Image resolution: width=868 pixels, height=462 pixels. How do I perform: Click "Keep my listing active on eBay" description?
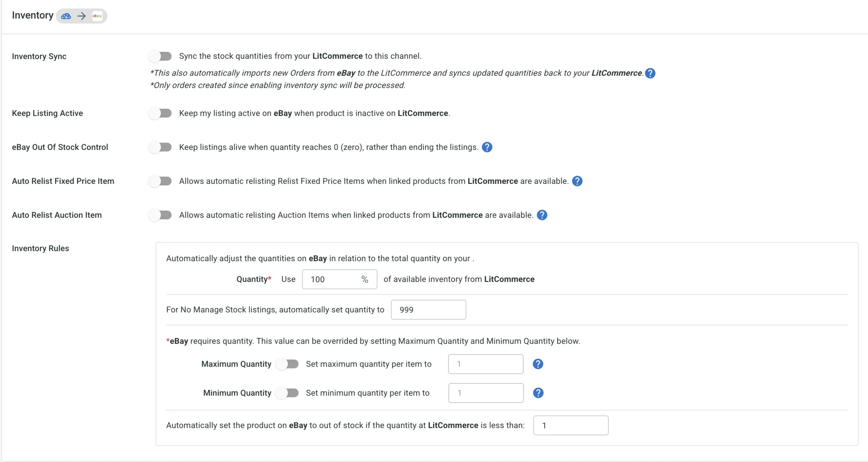[314, 113]
